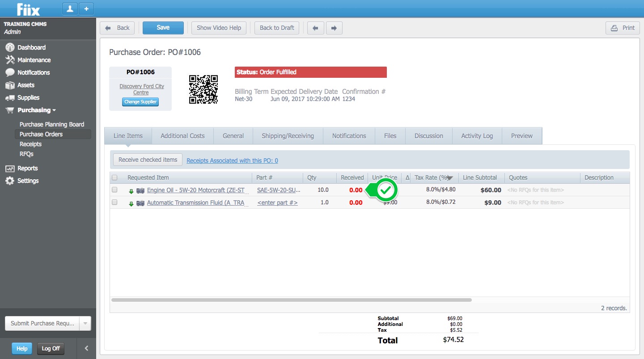
Task: Go to previous record arrow
Action: pyautogui.click(x=315, y=28)
